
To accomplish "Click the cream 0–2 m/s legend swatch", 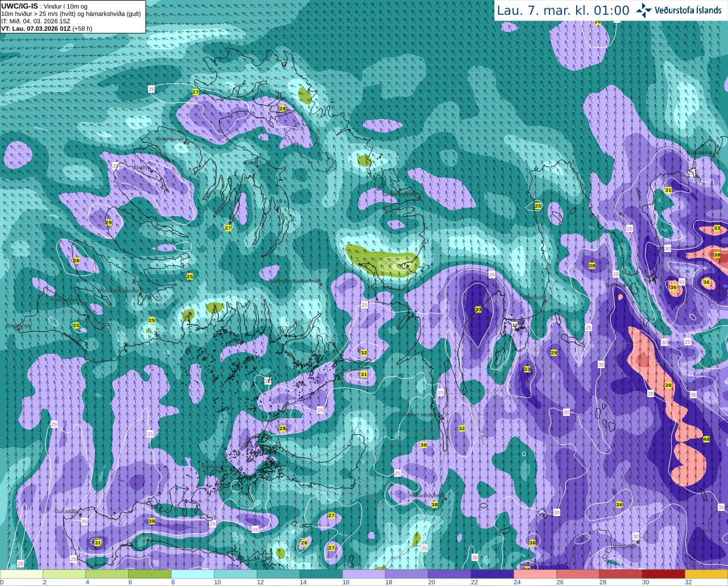I will click(x=22, y=574).
